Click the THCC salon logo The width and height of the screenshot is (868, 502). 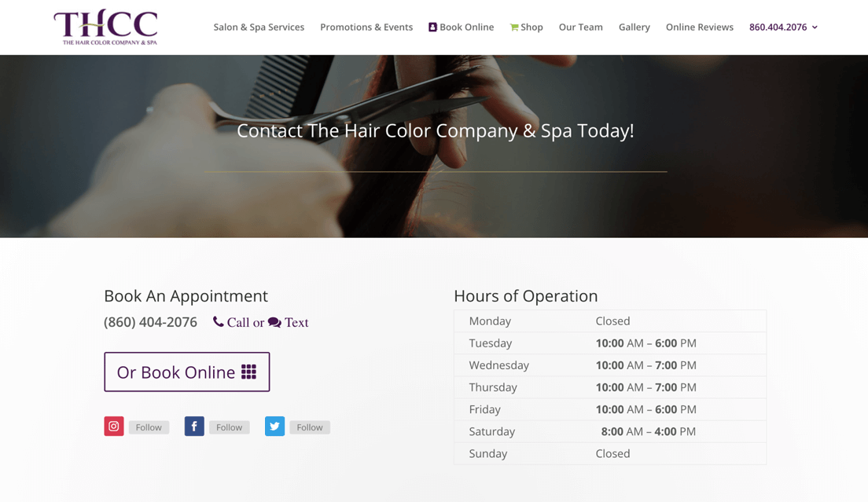point(106,26)
